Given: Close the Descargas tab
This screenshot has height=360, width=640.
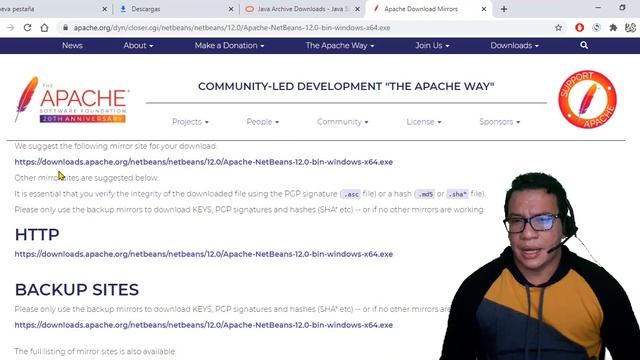Looking at the screenshot, I should (231, 9).
